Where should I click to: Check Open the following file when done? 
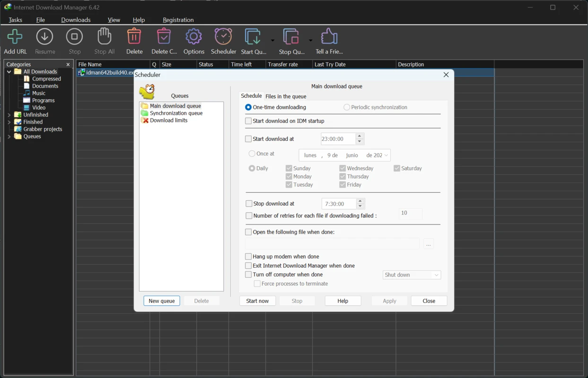[248, 232]
